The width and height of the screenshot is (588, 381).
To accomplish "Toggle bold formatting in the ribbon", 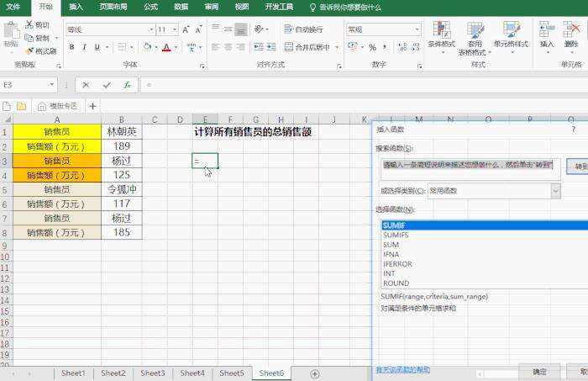I will click(x=72, y=47).
